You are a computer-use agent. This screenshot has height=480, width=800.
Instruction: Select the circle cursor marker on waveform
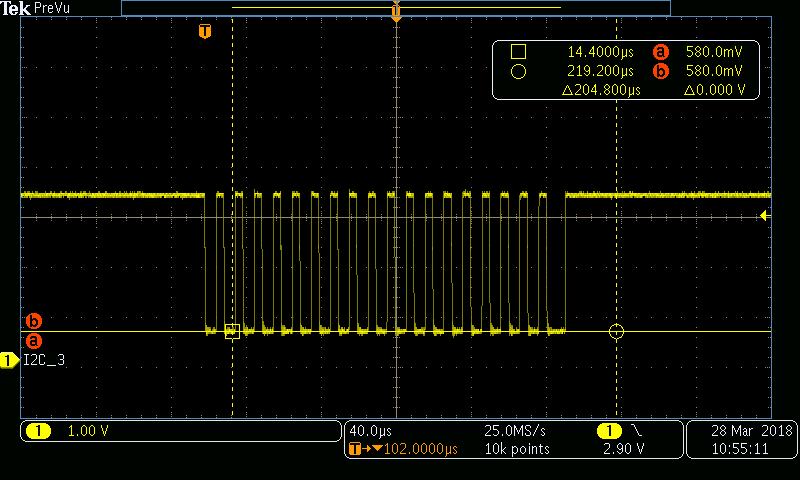(616, 332)
